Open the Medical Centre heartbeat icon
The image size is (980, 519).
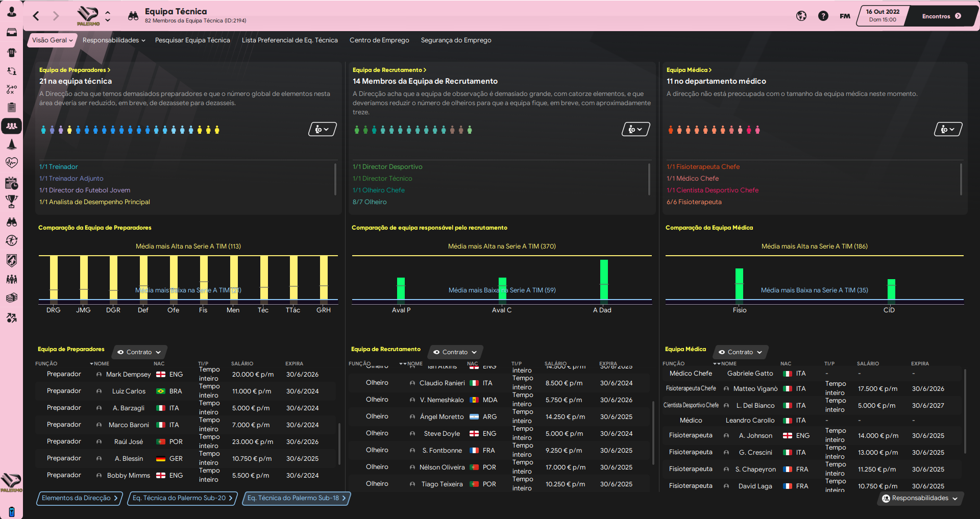pyautogui.click(x=11, y=163)
